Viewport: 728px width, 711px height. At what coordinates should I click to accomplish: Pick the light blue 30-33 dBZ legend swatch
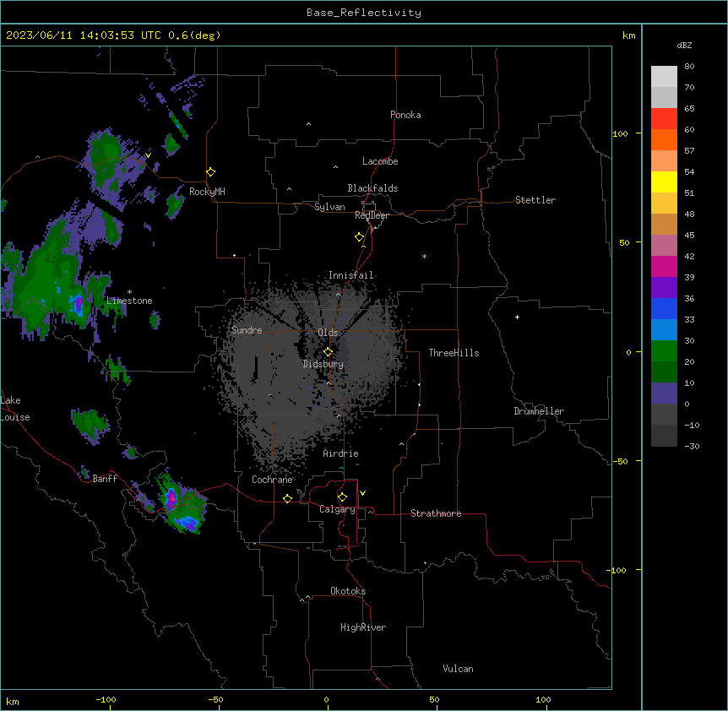tap(664, 330)
